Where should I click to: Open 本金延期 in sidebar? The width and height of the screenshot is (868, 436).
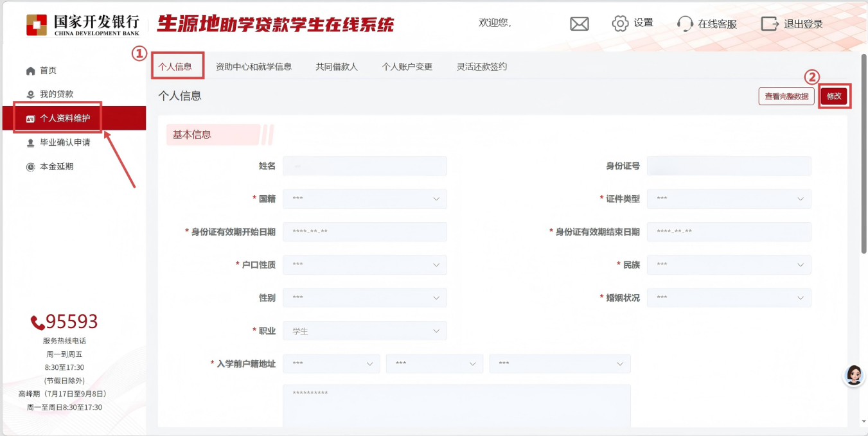tap(57, 167)
